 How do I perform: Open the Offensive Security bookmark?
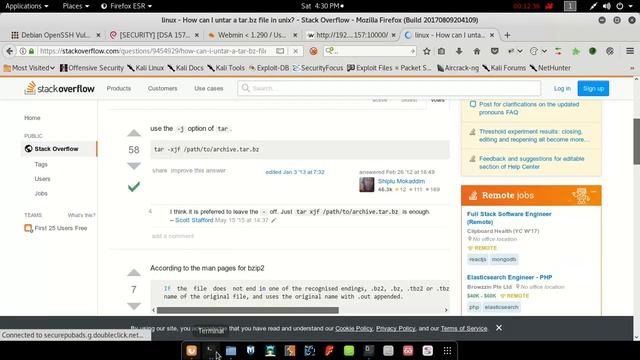coord(92,68)
